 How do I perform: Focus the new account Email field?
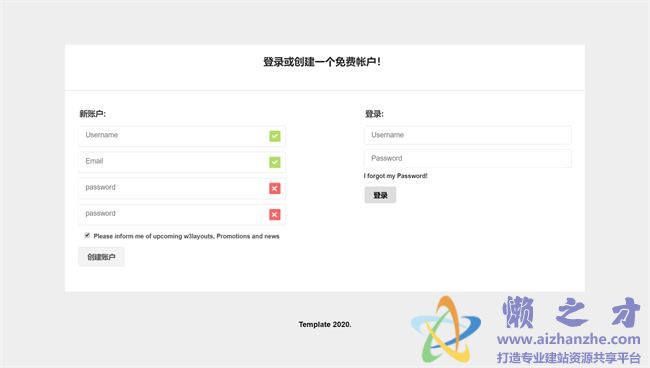182,162
